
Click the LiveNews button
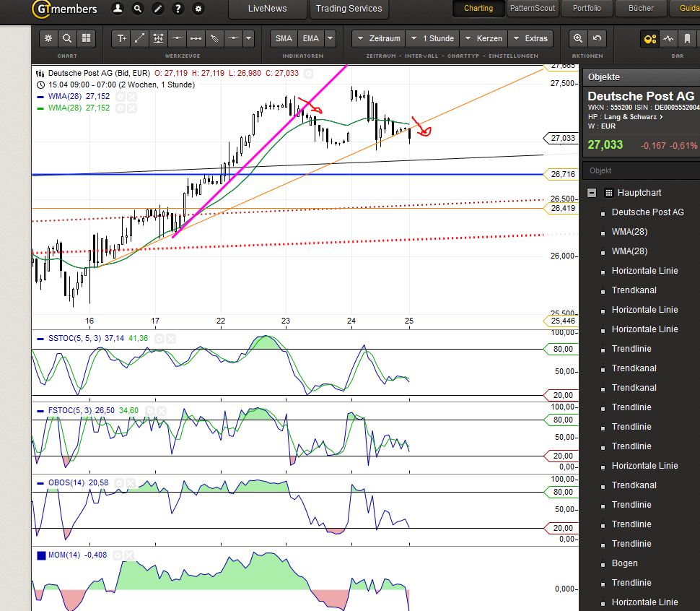click(267, 9)
